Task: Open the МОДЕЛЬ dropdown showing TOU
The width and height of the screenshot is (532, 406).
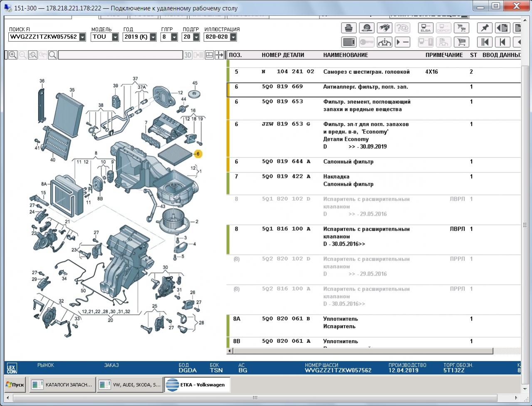Action: pyautogui.click(x=115, y=37)
